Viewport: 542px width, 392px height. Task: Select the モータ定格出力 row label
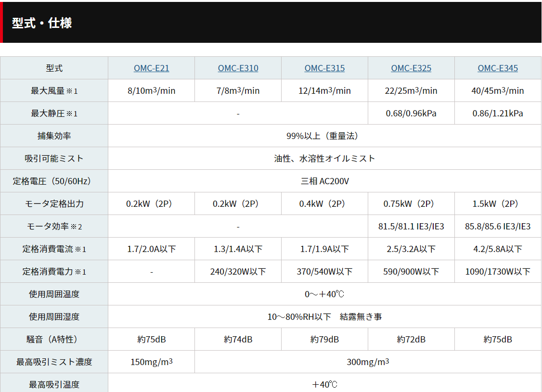point(54,204)
